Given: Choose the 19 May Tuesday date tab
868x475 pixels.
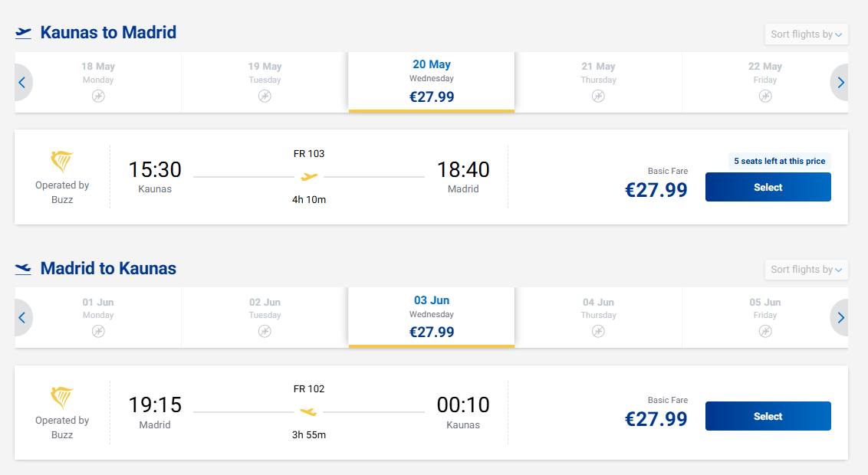Looking at the screenshot, I should [265, 81].
